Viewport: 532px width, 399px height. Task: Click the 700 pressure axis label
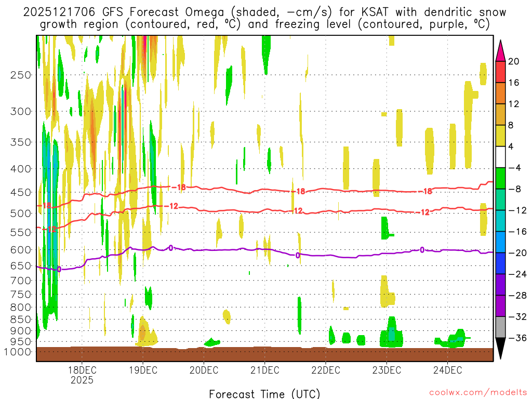point(21,281)
